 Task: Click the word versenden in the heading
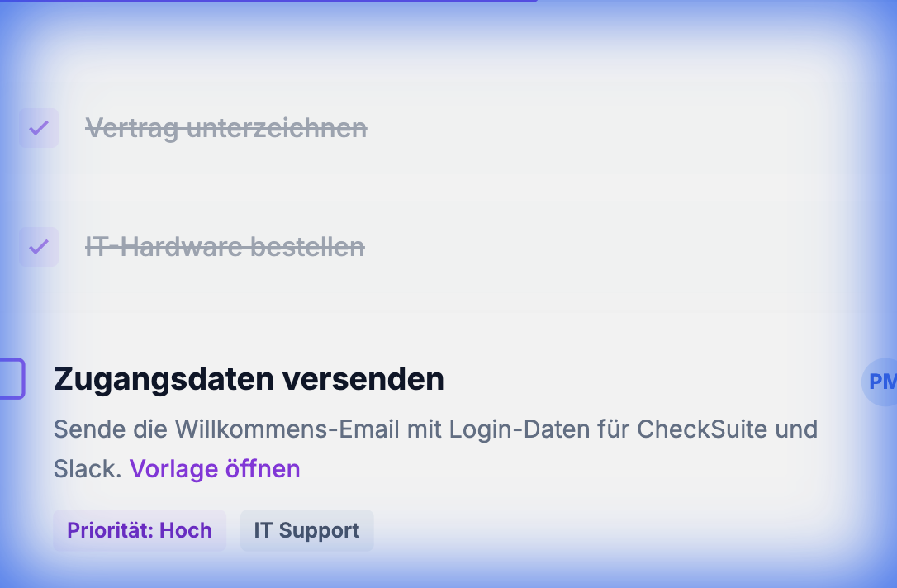coord(363,379)
